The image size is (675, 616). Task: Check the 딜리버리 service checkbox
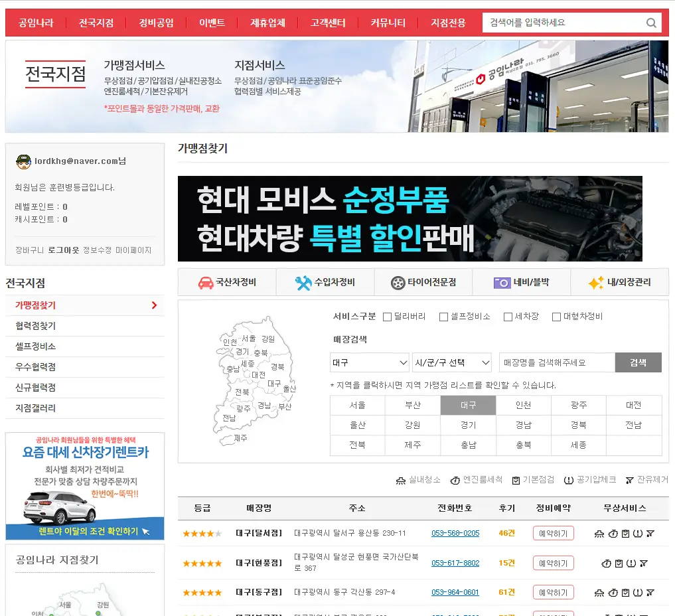coord(387,317)
